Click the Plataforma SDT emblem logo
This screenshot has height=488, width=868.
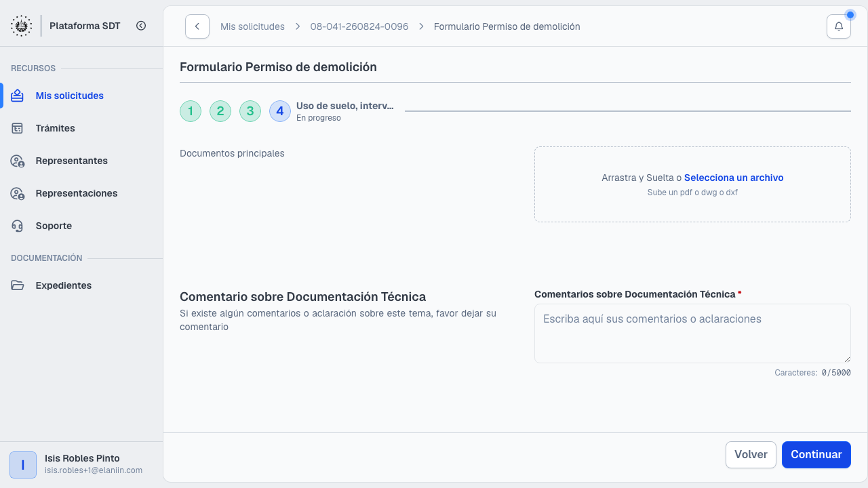tap(21, 26)
